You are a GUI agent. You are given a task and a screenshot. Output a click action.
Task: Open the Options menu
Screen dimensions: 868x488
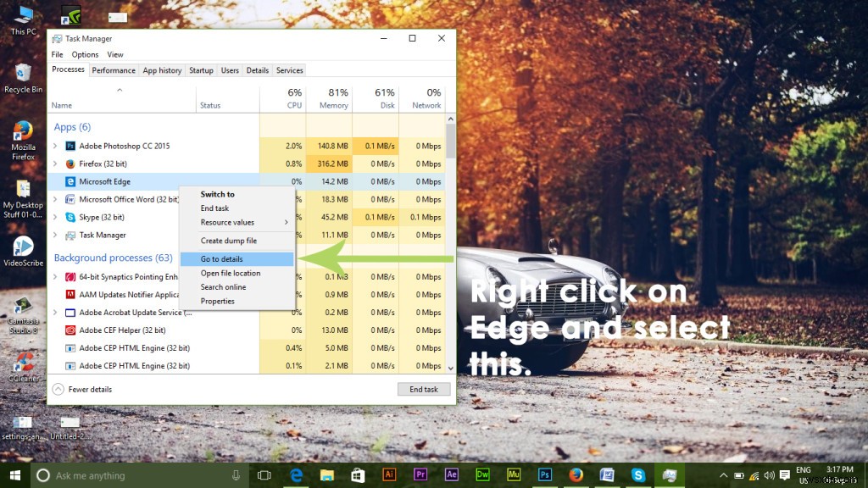click(x=85, y=54)
